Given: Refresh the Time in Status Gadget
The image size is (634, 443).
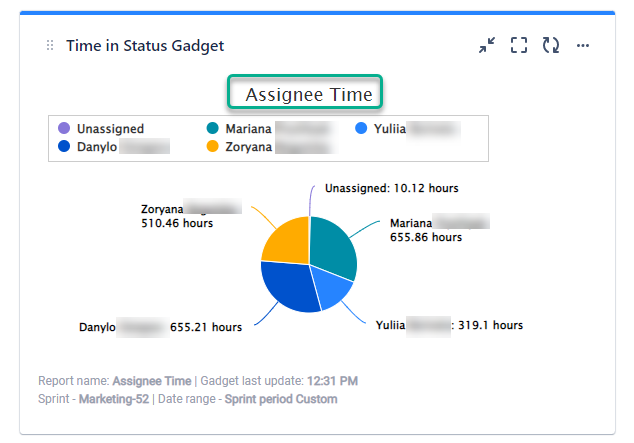Looking at the screenshot, I should coord(551,45).
